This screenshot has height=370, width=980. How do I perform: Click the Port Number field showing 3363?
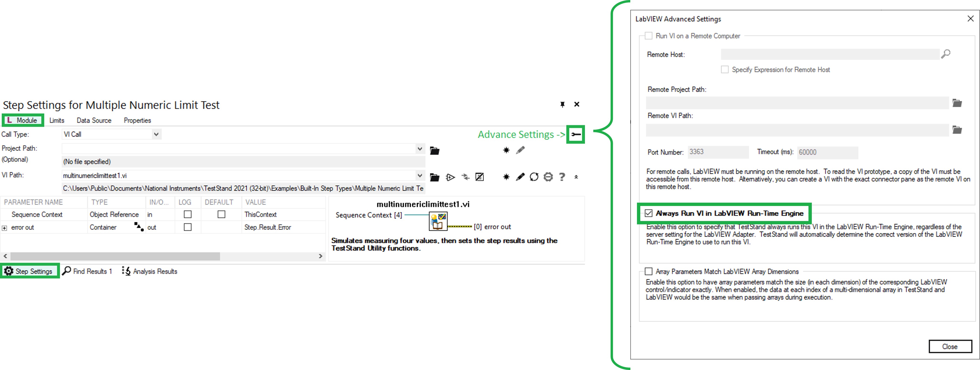click(x=718, y=152)
